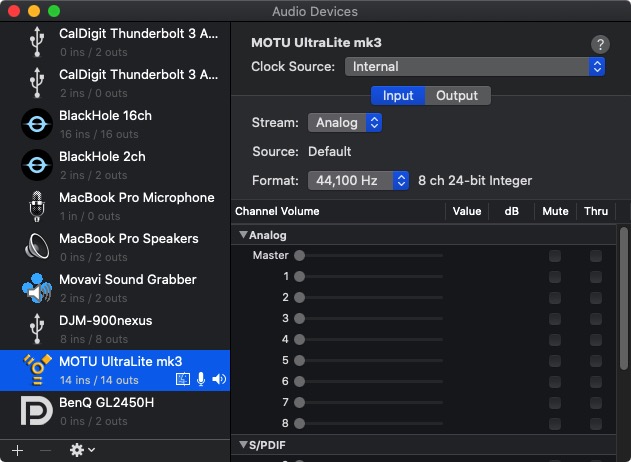Select BlackHole 2ch in device list
The image size is (631, 462).
point(115,165)
